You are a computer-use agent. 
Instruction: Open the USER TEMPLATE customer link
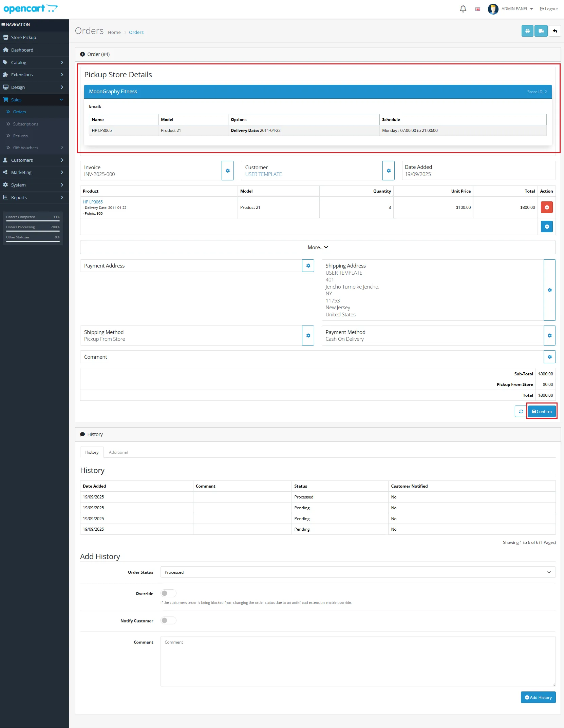(x=263, y=174)
